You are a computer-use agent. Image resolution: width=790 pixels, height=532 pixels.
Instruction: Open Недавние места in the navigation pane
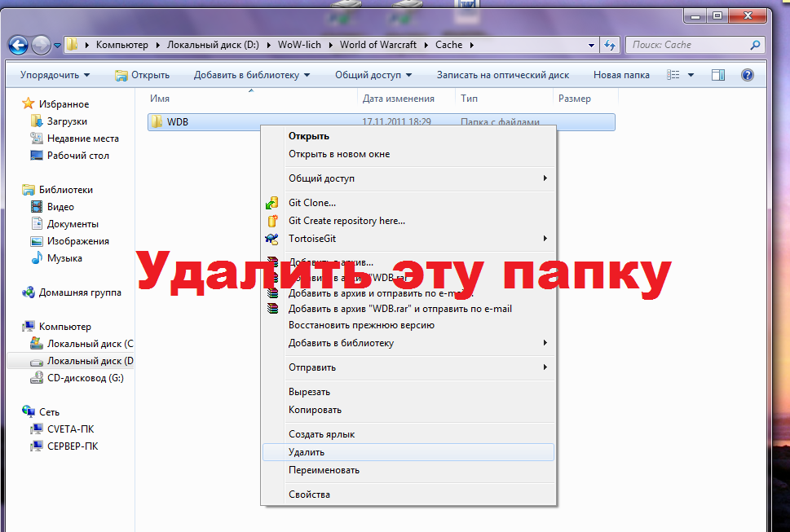(x=82, y=138)
